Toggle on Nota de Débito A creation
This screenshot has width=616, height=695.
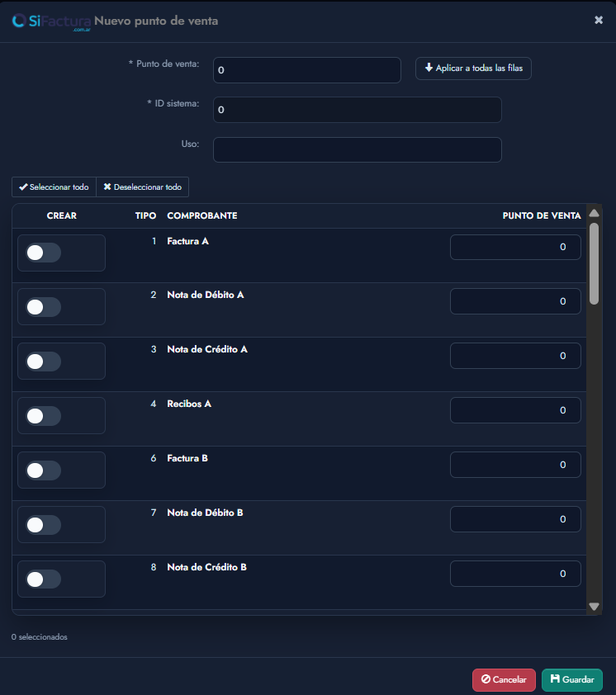[44, 307]
